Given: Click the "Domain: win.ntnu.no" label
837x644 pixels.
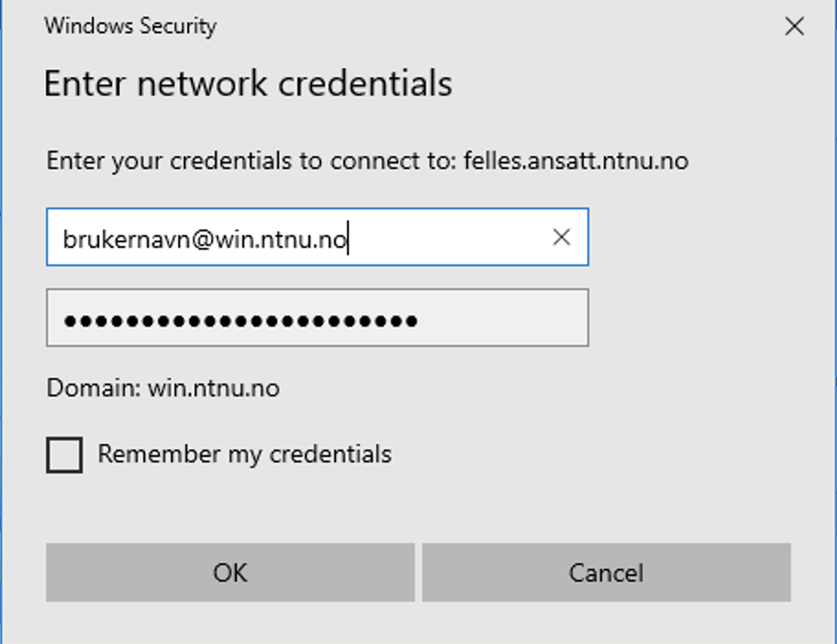Looking at the screenshot, I should coord(163,388).
